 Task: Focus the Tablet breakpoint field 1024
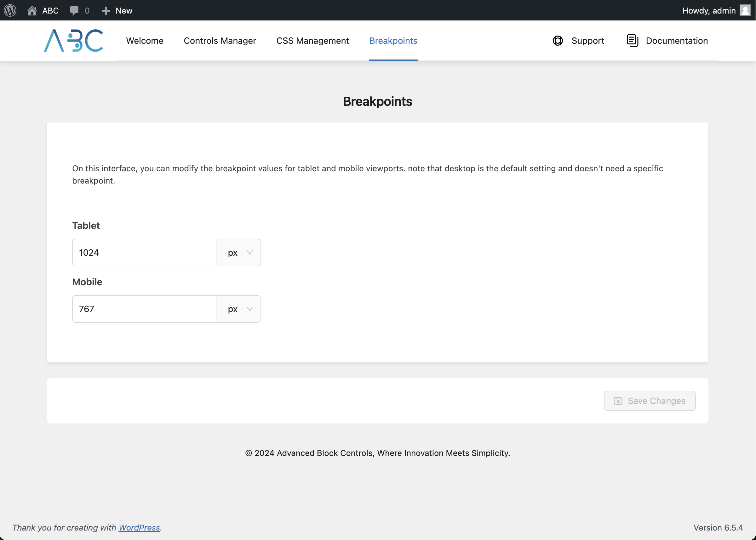pyautogui.click(x=144, y=253)
